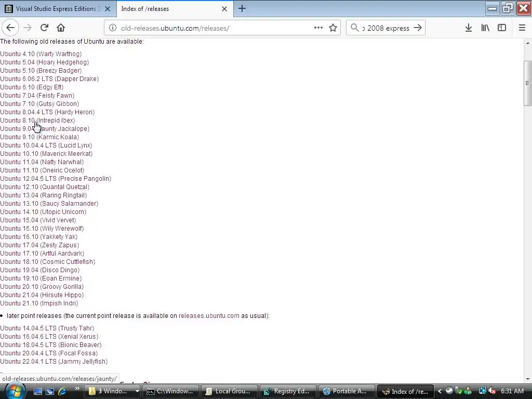The image size is (532, 399).
Task: Open Ubuntu 15.10 Wily Werewolf link
Action: [x=42, y=229]
